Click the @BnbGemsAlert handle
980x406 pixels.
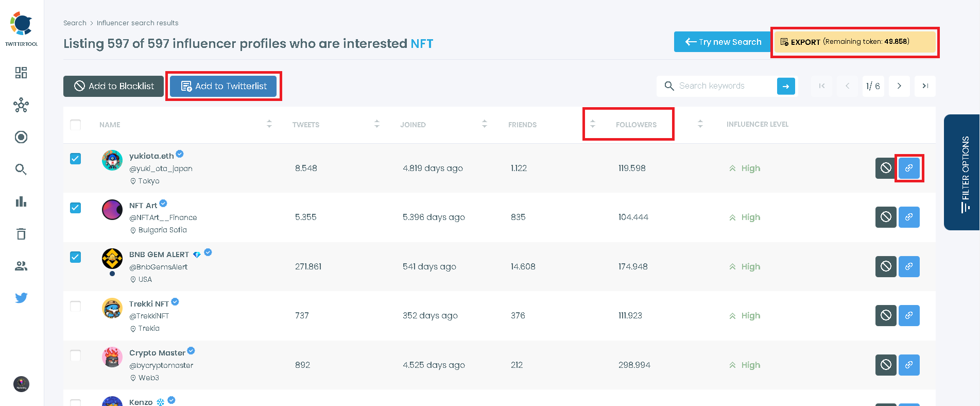point(158,267)
